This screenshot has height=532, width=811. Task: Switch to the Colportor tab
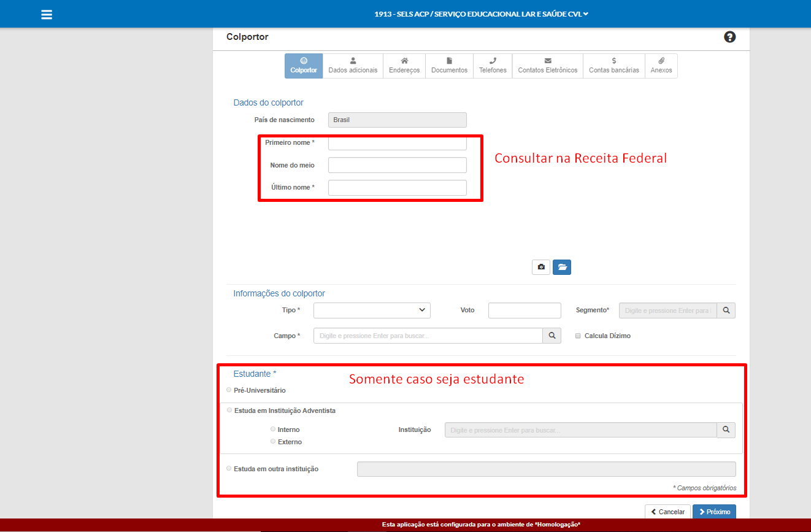(304, 66)
